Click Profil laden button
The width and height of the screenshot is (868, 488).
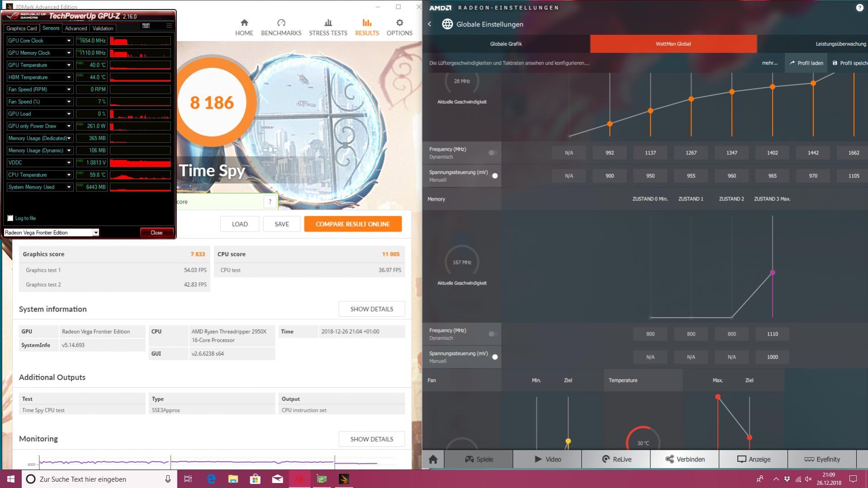(806, 63)
